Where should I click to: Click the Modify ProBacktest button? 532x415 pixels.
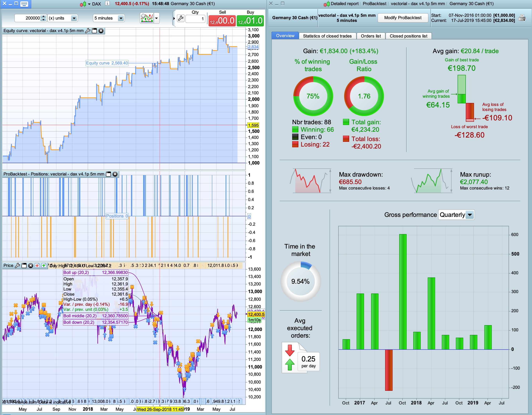point(403,18)
